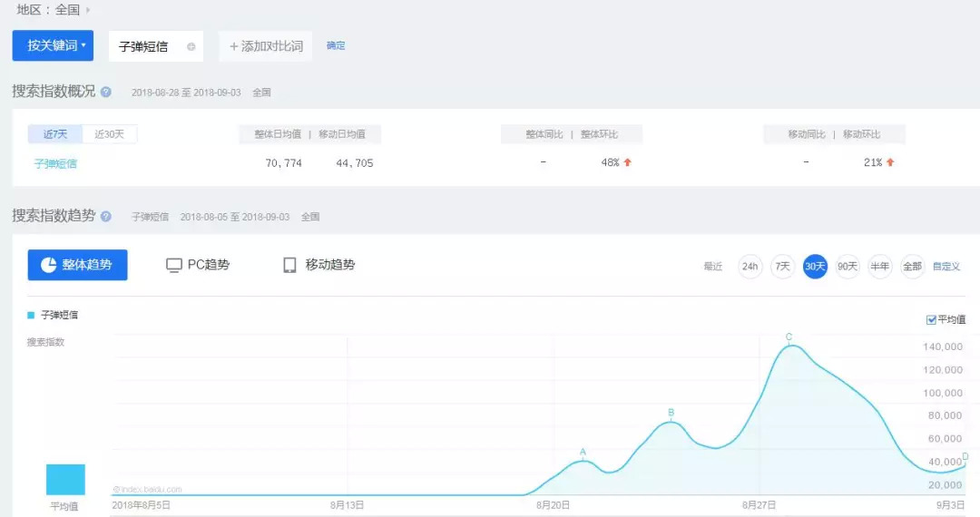Click the red up arrow beside 21%
Image resolution: width=980 pixels, height=517 pixels.
[890, 162]
